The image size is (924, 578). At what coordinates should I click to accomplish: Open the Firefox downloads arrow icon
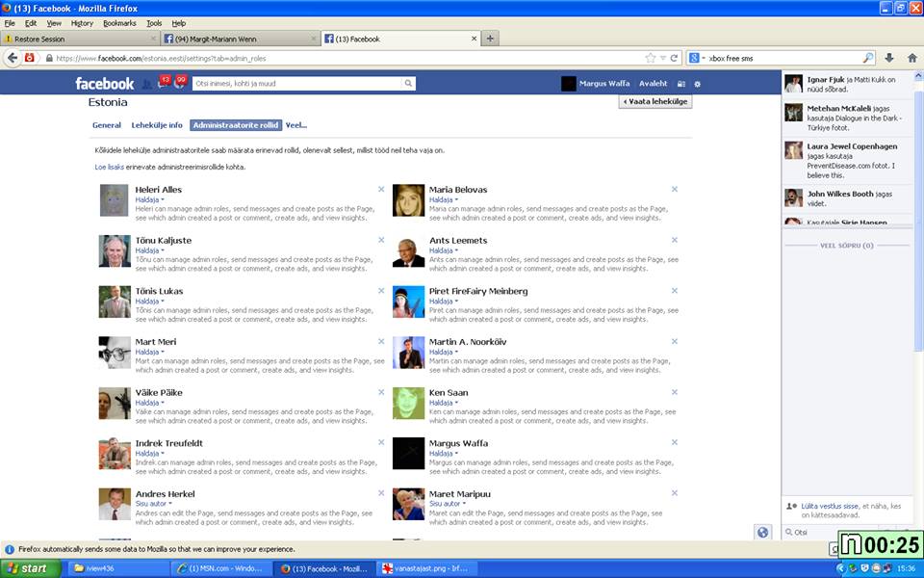[889, 58]
